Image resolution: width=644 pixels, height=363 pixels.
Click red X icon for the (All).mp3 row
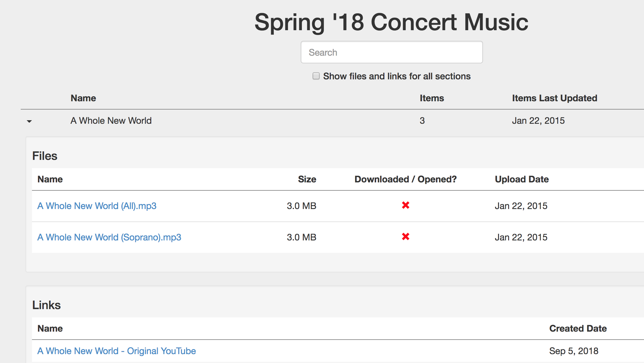coord(405,205)
